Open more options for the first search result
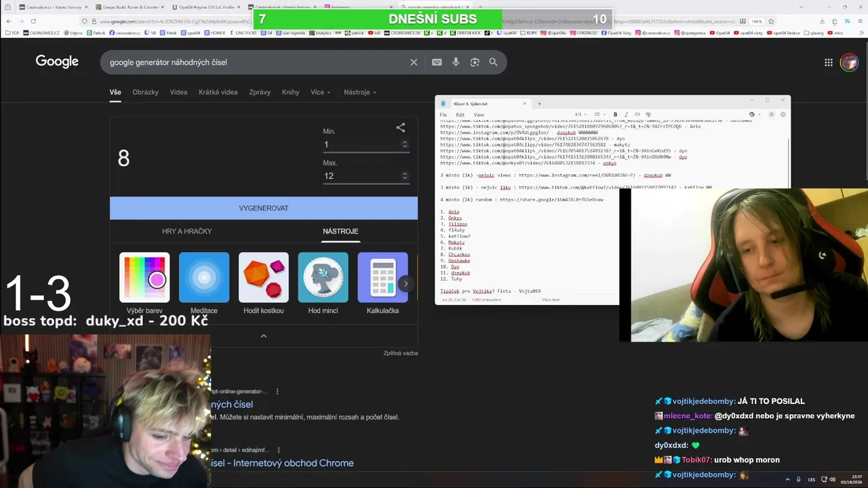 pos(277,391)
